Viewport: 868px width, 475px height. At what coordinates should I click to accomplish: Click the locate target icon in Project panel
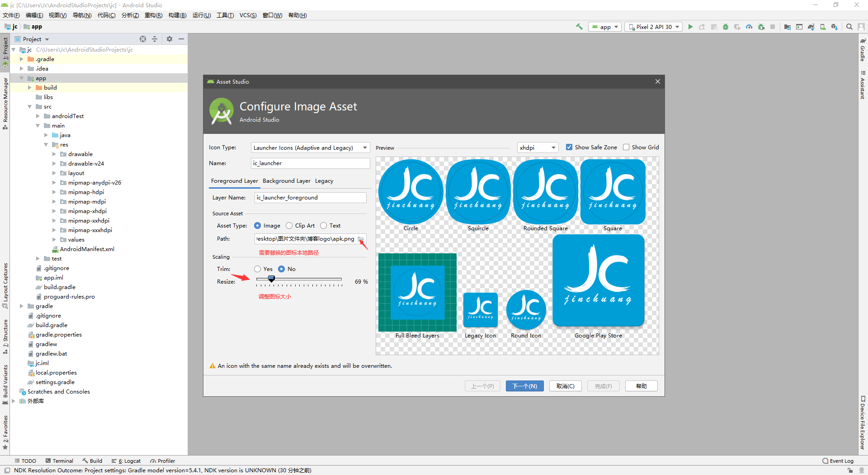coord(143,39)
